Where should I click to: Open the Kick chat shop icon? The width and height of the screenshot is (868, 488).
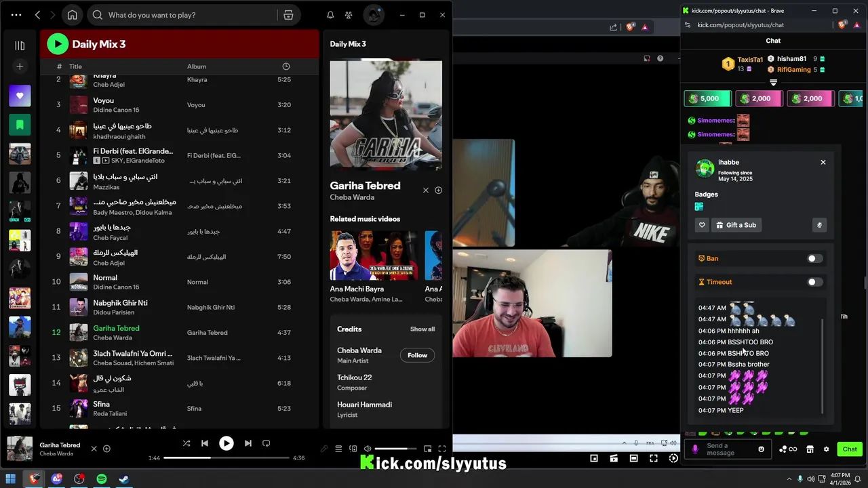pyautogui.click(x=810, y=449)
